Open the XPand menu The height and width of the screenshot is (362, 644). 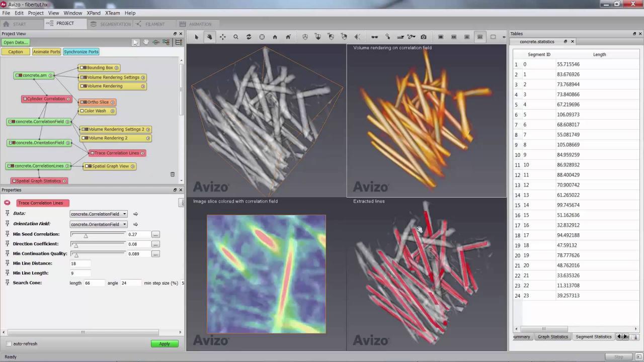94,13
